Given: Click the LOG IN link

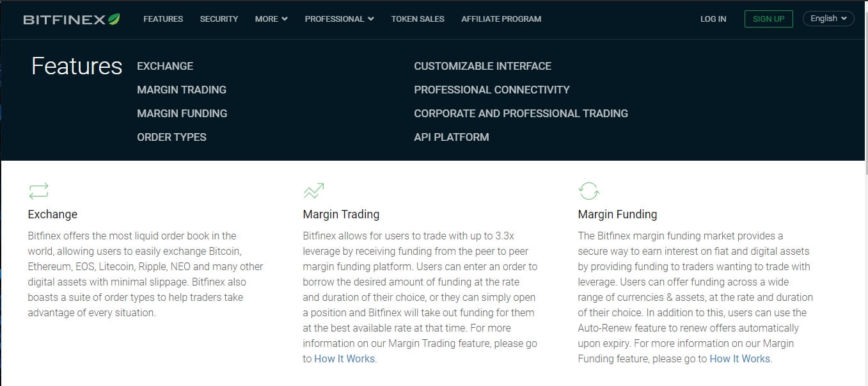Looking at the screenshot, I should [x=713, y=19].
